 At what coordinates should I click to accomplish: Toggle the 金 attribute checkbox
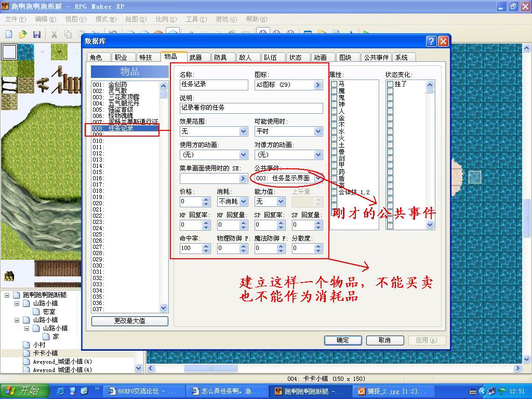click(x=334, y=118)
